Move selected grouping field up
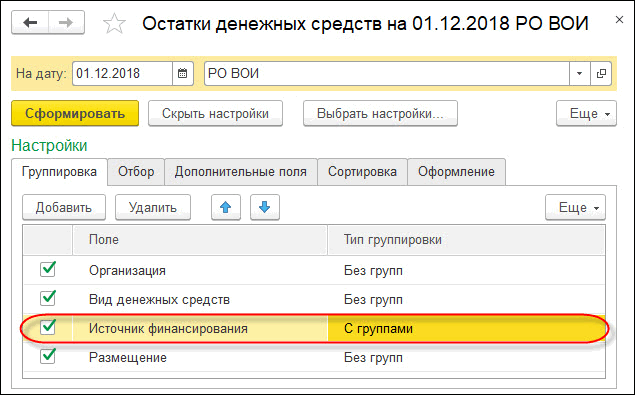Screen dimensions: 635x395 [x=226, y=207]
